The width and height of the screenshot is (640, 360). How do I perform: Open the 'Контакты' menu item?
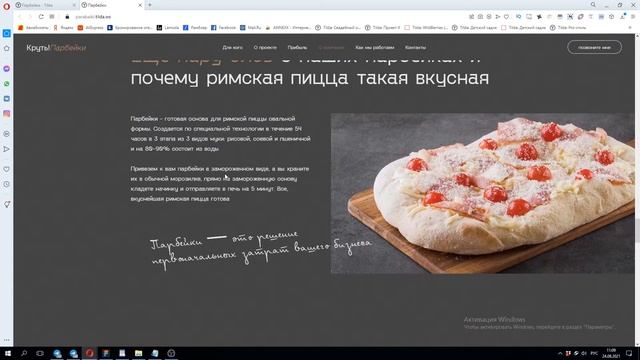pos(416,47)
